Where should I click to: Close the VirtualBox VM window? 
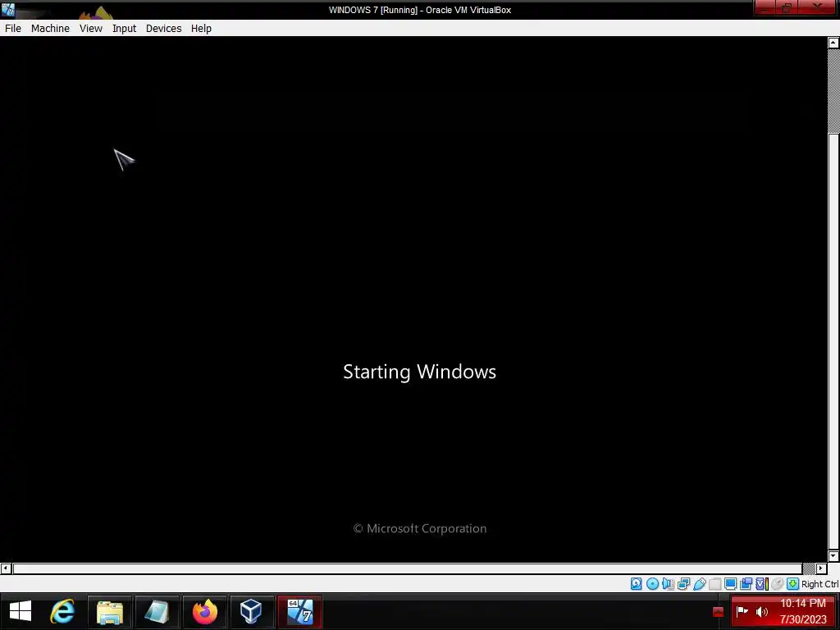pyautogui.click(x=818, y=8)
